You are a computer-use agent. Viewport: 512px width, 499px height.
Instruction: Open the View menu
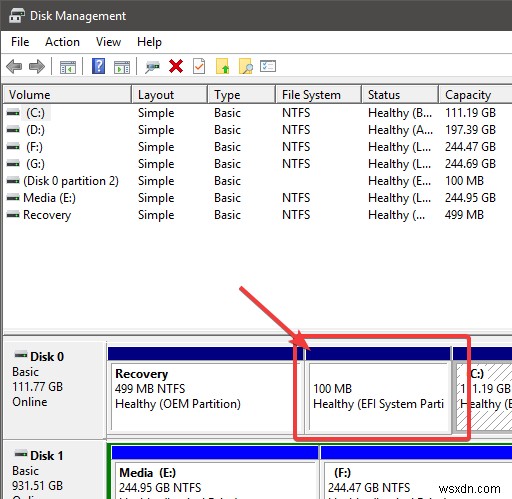tap(108, 42)
